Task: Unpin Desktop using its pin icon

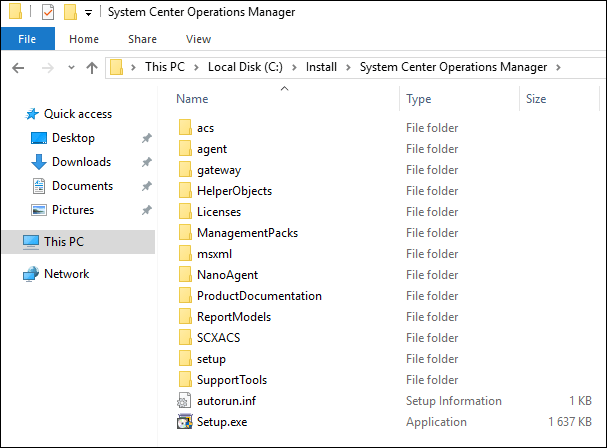Action: (146, 138)
